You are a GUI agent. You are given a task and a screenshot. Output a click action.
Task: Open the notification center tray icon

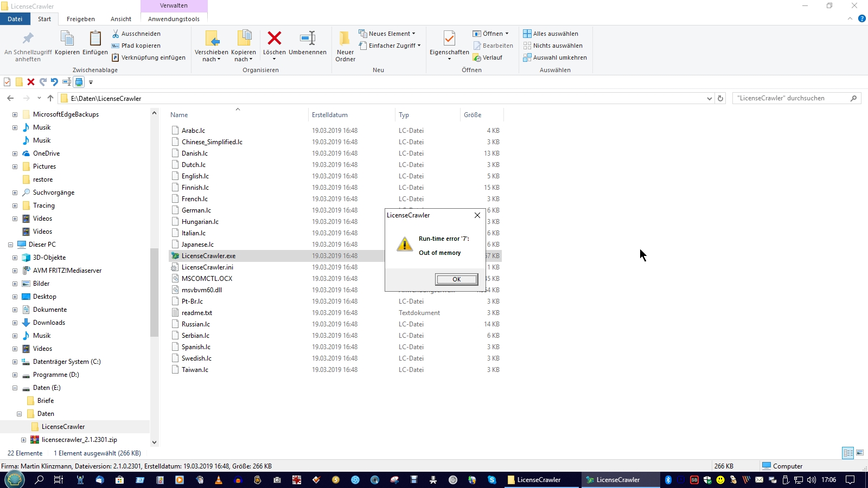point(850,480)
